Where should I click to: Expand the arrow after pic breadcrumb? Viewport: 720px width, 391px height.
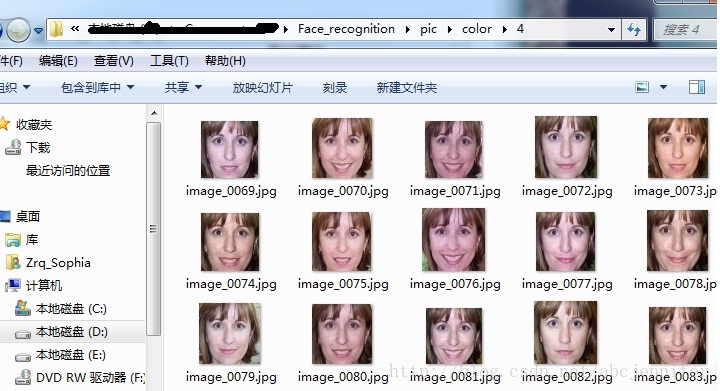(450, 29)
